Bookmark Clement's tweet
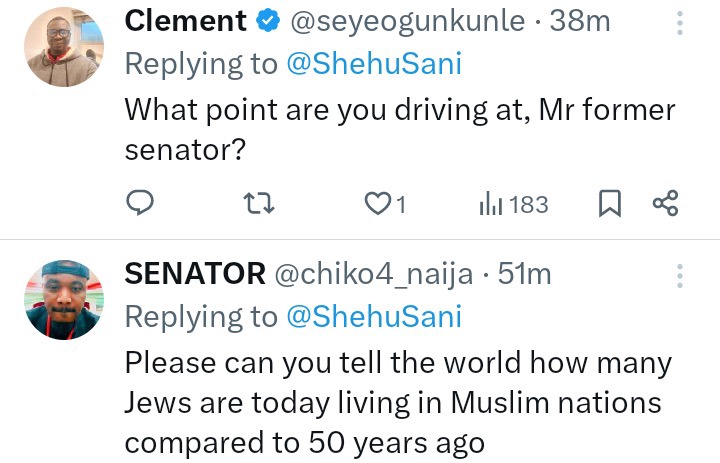This screenshot has width=720, height=463. click(609, 204)
